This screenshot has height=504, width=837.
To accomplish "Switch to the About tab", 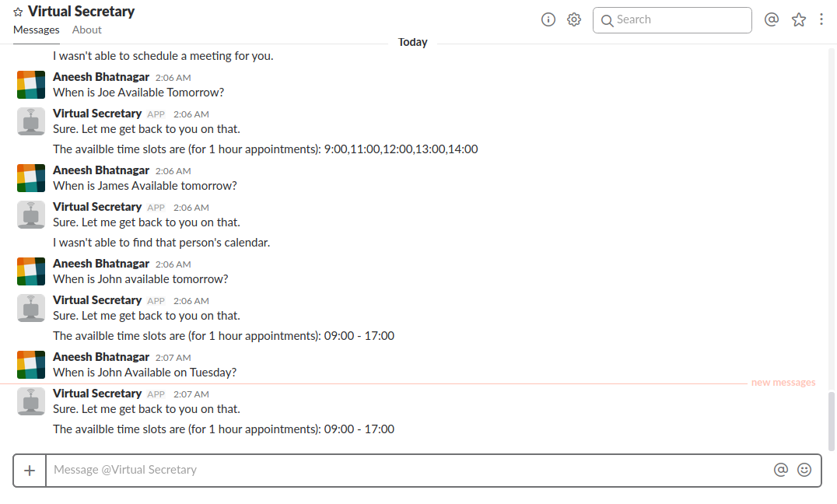I will pos(87,30).
